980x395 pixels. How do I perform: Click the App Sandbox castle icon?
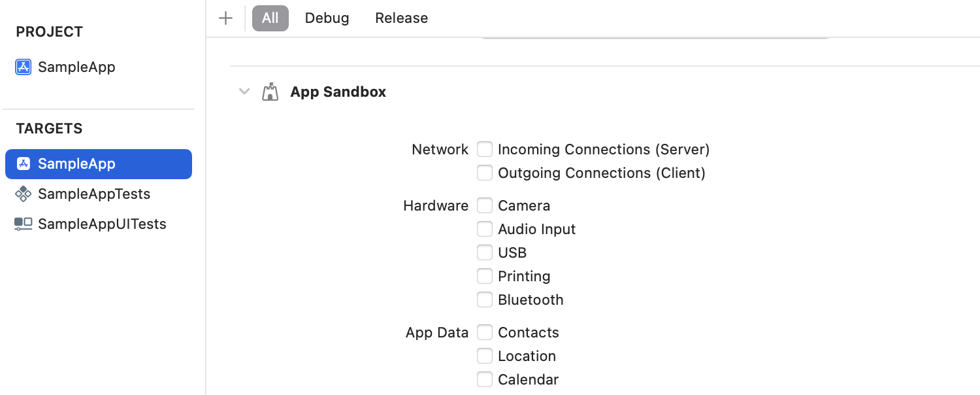pos(270,92)
